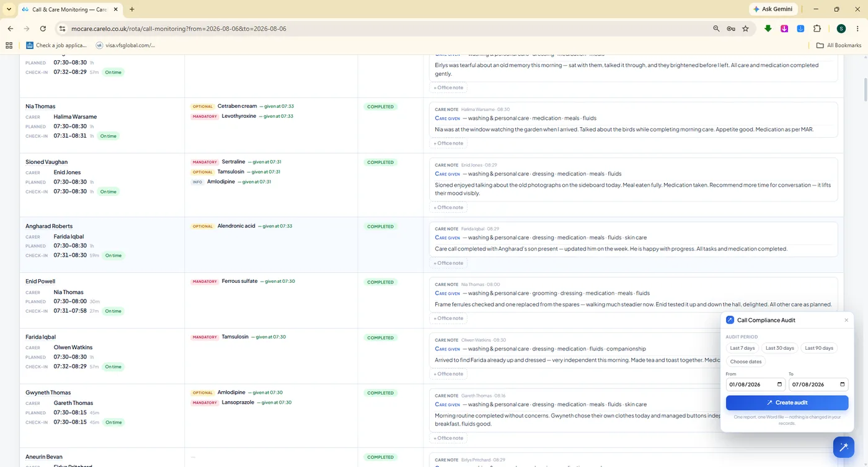
Task: Close the Call & Care Monitoring tab
Action: point(116,9)
